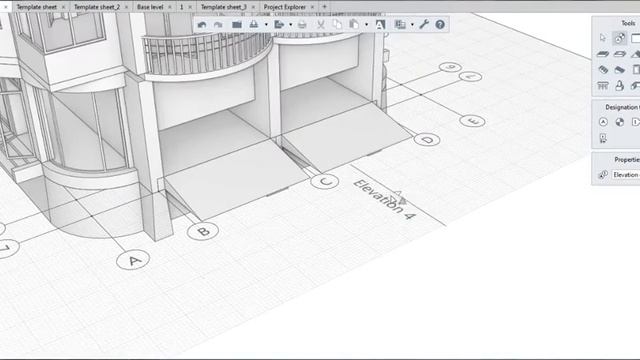This screenshot has width=640, height=360.
Task: Switch to the Template sheet_3 tab
Action: (224, 7)
